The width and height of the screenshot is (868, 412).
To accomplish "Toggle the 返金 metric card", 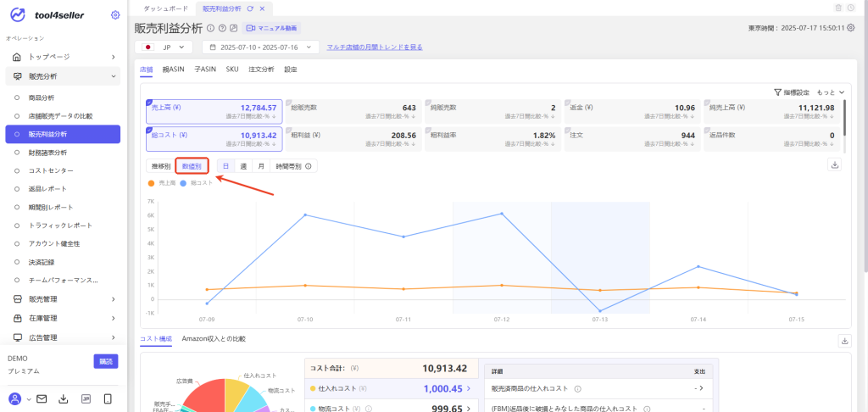I will [x=632, y=112].
